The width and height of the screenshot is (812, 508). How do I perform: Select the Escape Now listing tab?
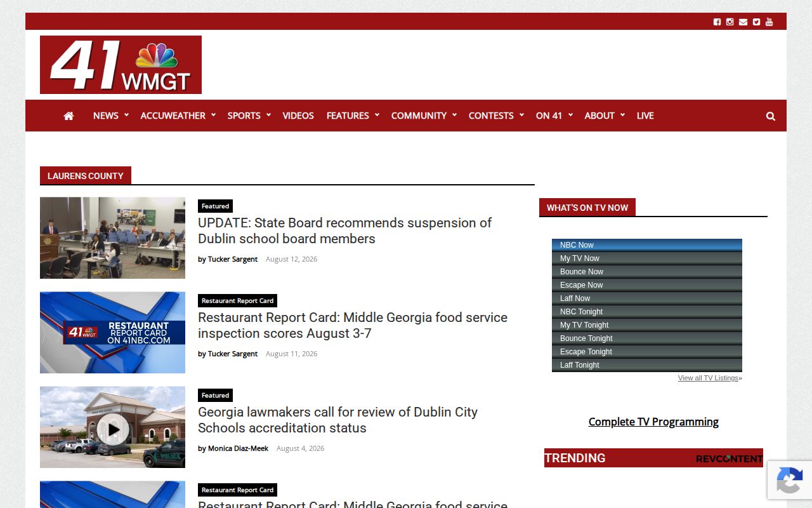coord(647,285)
